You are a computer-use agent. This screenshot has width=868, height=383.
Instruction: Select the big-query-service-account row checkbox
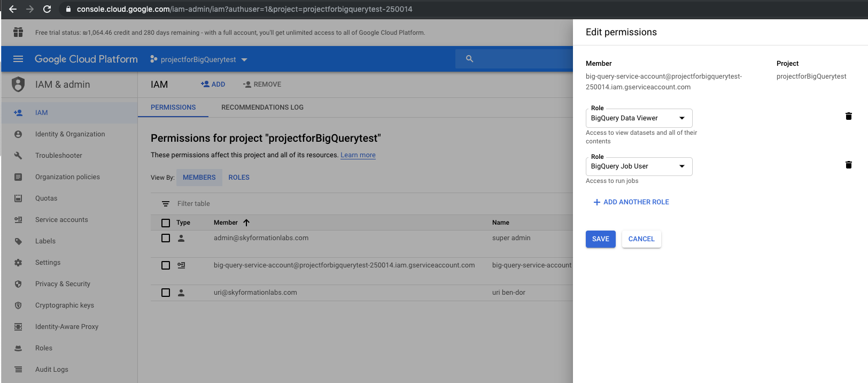[x=166, y=265]
